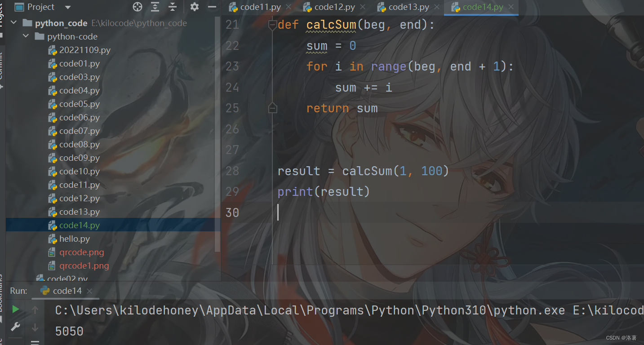Select code07.py in project tree
This screenshot has height=345, width=644.
click(x=80, y=131)
